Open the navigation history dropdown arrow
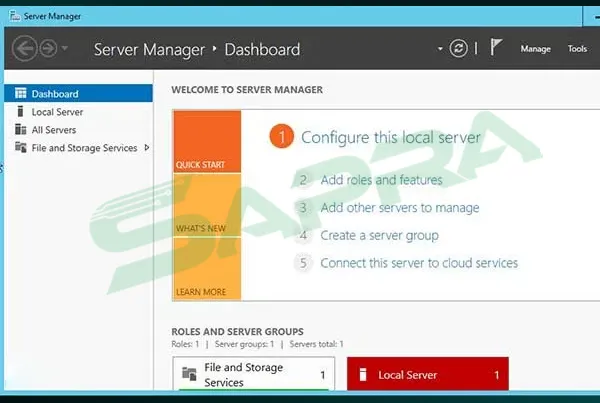 coord(66,49)
